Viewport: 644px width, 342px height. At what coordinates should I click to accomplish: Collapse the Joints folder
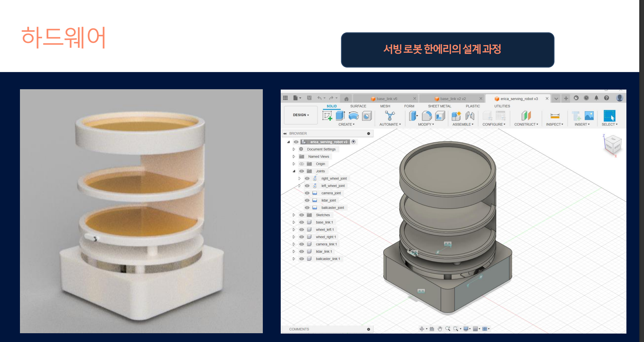[294, 171]
